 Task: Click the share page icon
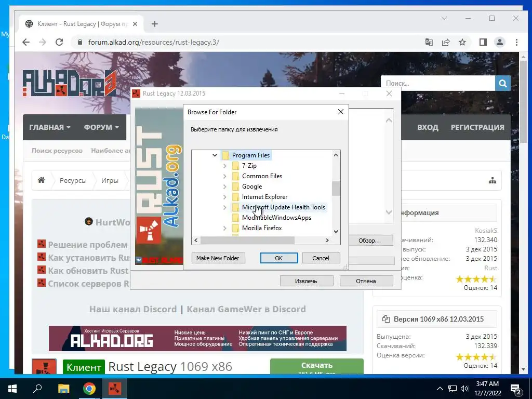[446, 42]
